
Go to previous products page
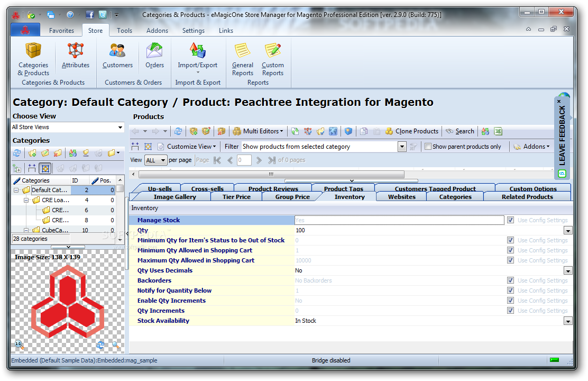(x=230, y=160)
